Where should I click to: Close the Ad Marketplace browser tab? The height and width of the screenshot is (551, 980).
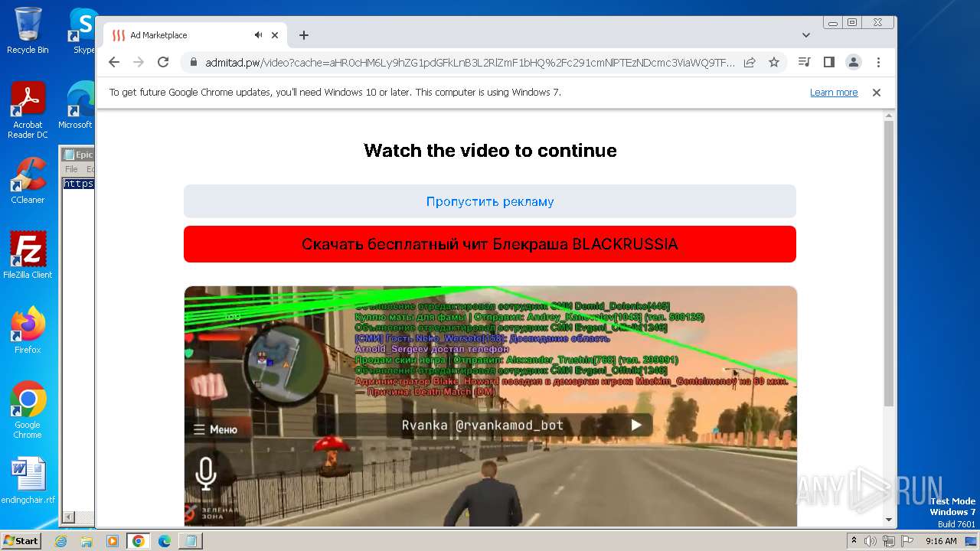275,35
